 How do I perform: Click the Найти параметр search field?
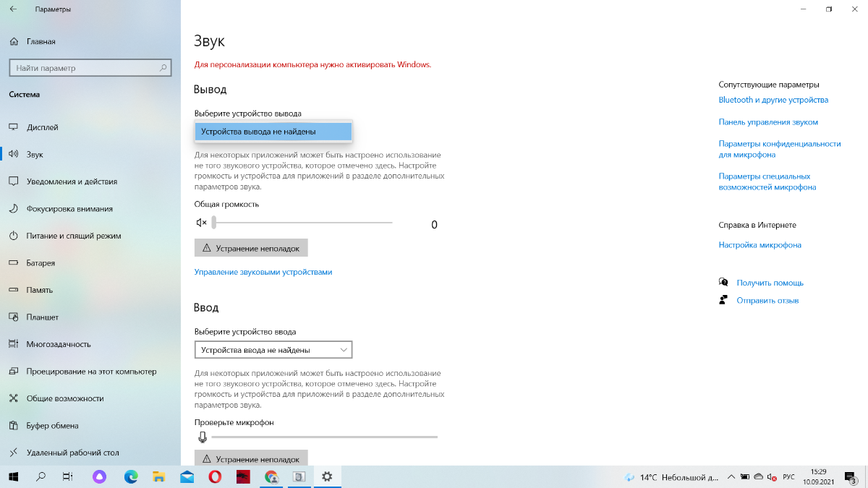(x=90, y=68)
